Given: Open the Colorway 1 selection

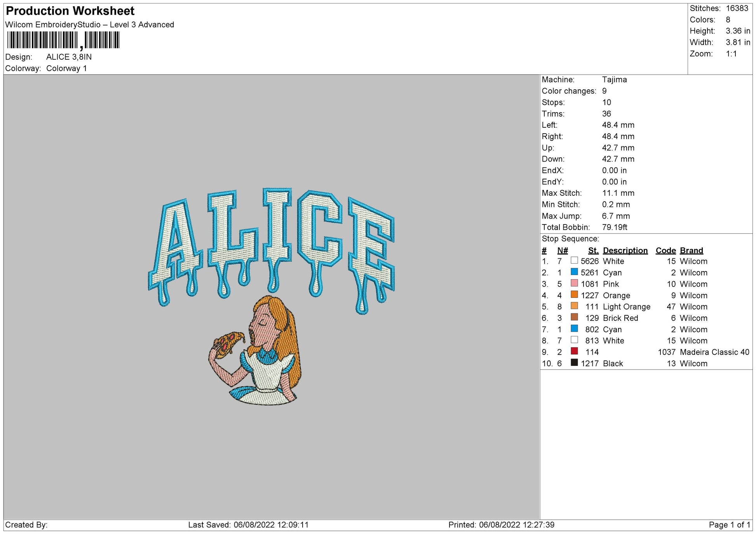Looking at the screenshot, I should [x=68, y=68].
